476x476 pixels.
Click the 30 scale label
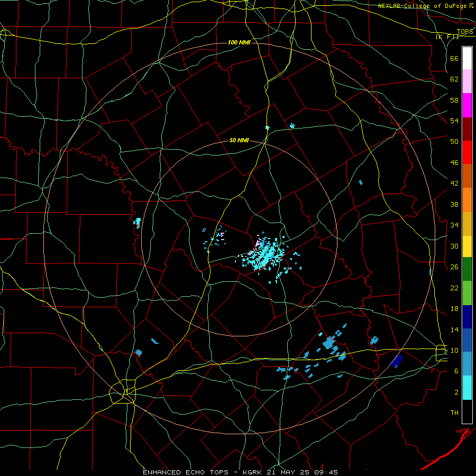click(454, 246)
